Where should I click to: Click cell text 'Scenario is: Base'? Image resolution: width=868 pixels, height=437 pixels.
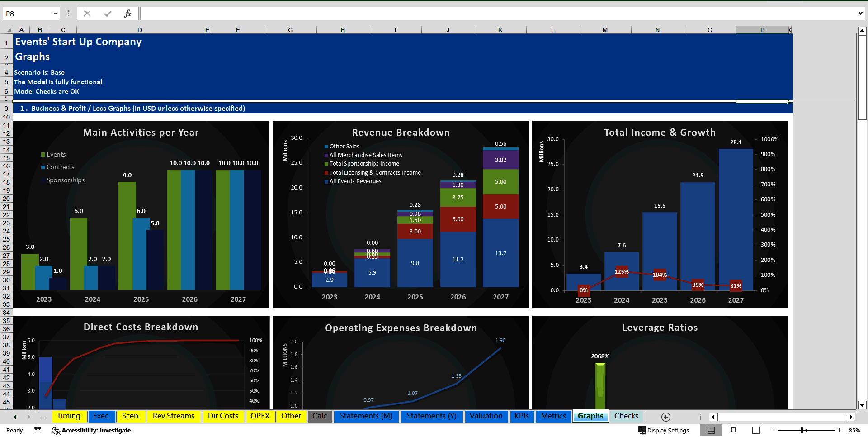[x=39, y=72]
